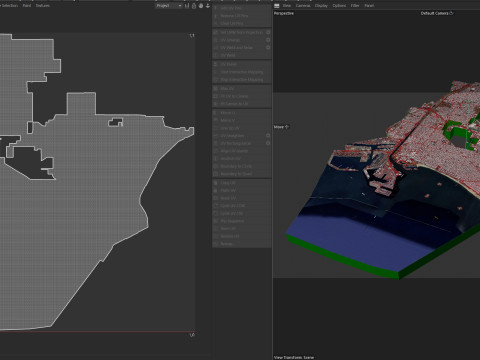
Task: Open the Paint menu in UV editor
Action: coord(27,6)
